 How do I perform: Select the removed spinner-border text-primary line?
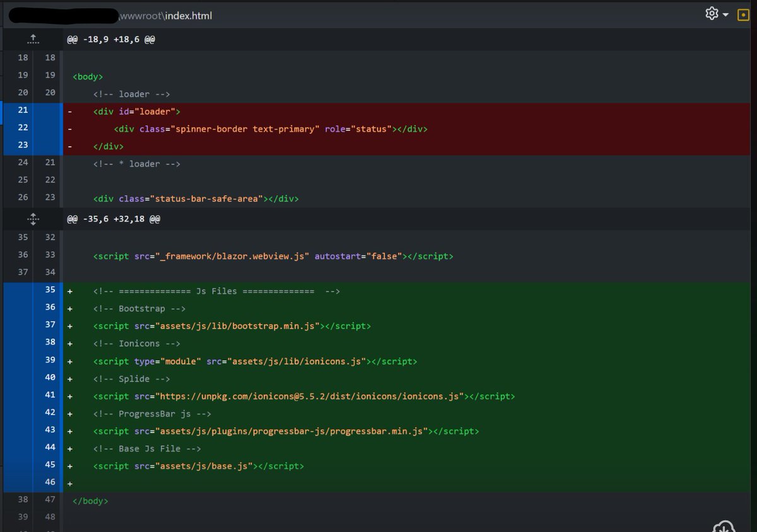271,129
